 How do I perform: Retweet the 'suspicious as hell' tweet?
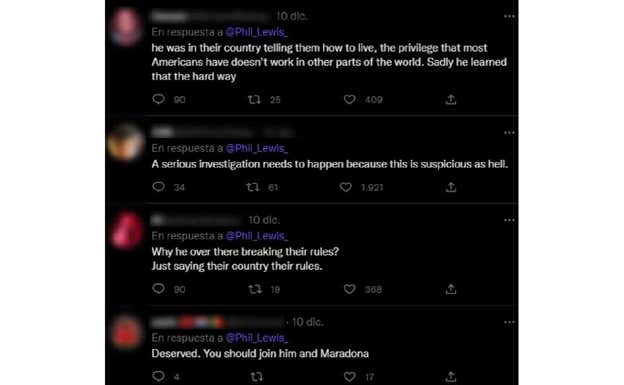253,187
